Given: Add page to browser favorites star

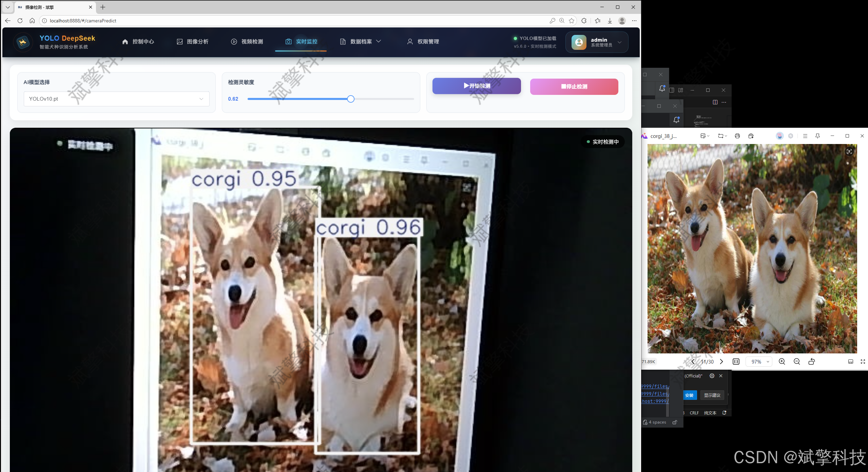Looking at the screenshot, I should click(572, 21).
